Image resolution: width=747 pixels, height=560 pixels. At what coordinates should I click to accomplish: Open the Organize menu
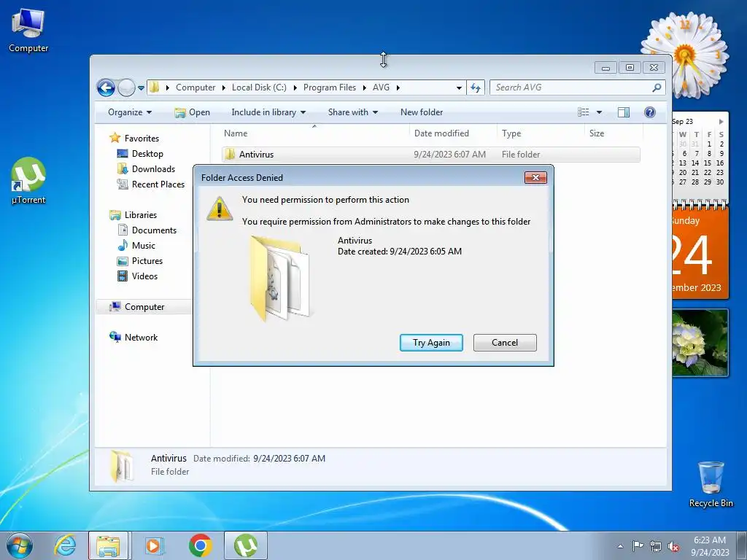click(x=130, y=112)
